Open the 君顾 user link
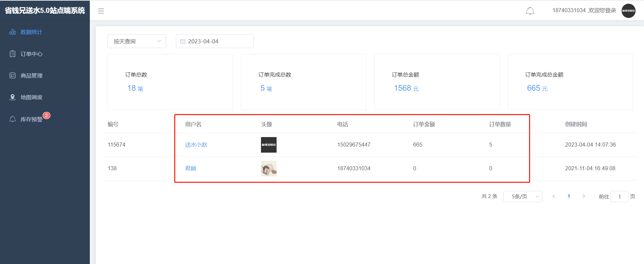The height and width of the screenshot is (264, 644). tap(190, 169)
